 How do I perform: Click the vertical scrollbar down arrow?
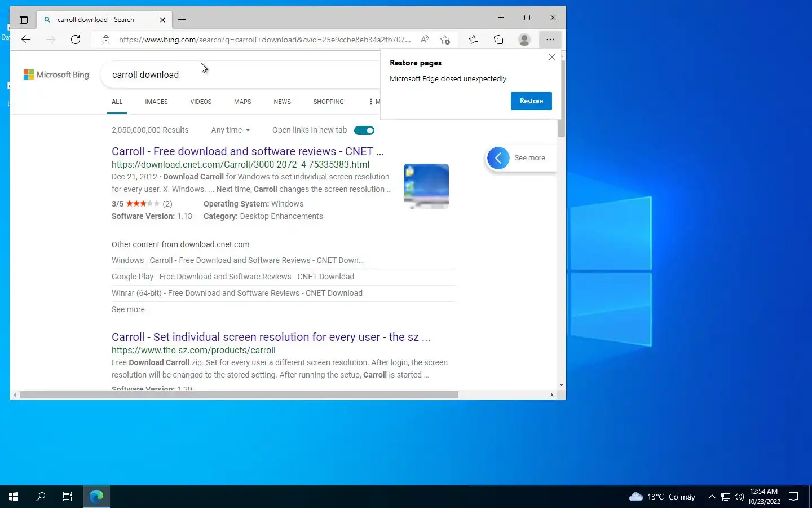pos(561,385)
